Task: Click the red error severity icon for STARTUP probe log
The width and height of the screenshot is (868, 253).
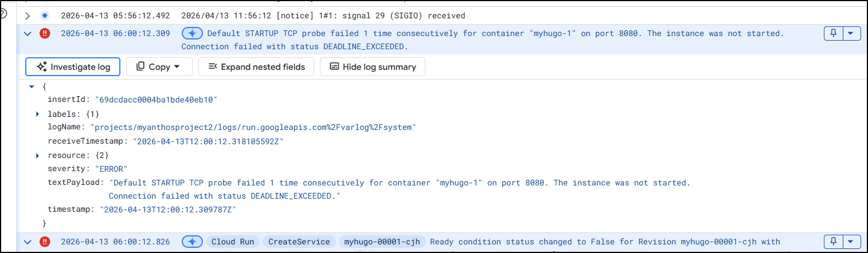Action: 45,33
